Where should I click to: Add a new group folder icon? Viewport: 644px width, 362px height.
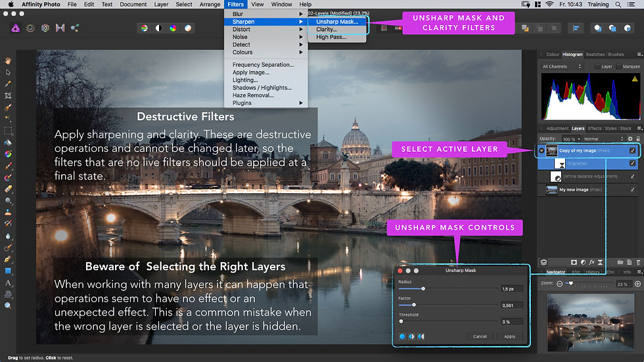[x=620, y=262]
